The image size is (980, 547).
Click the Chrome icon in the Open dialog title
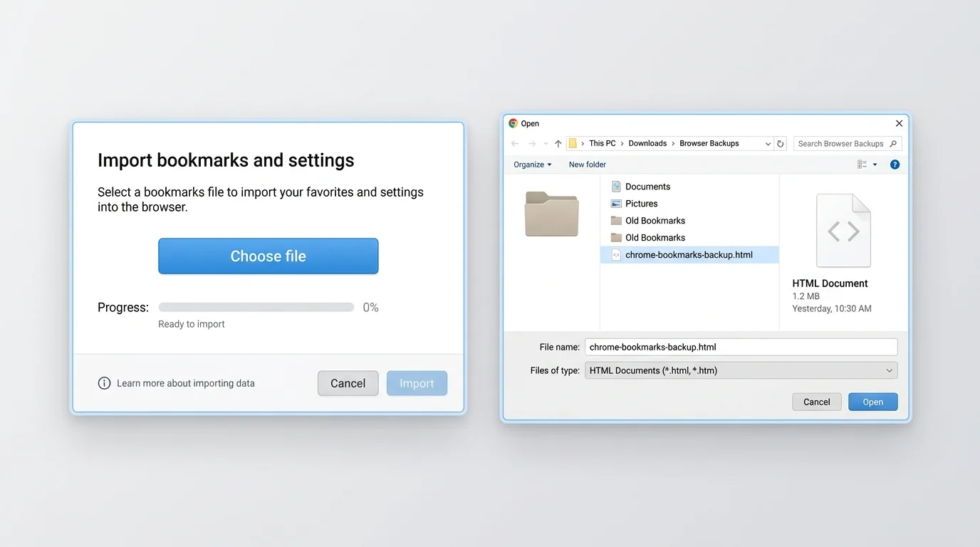pyautogui.click(x=513, y=123)
